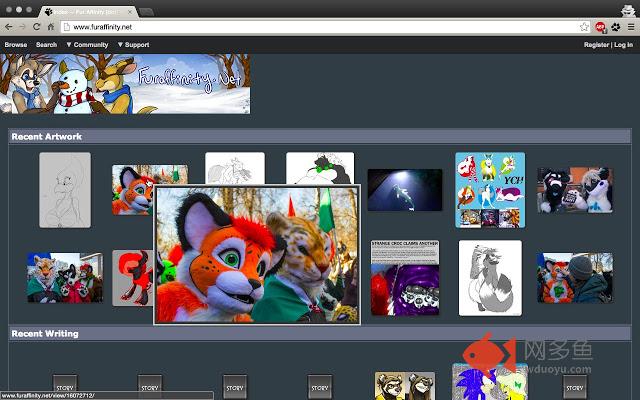Open the paw print extension icon

(616, 27)
